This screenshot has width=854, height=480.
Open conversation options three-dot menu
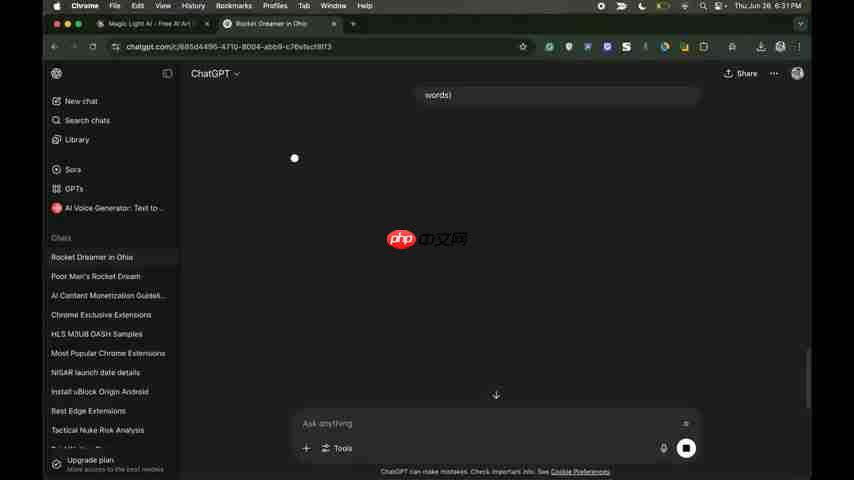pyautogui.click(x=774, y=74)
